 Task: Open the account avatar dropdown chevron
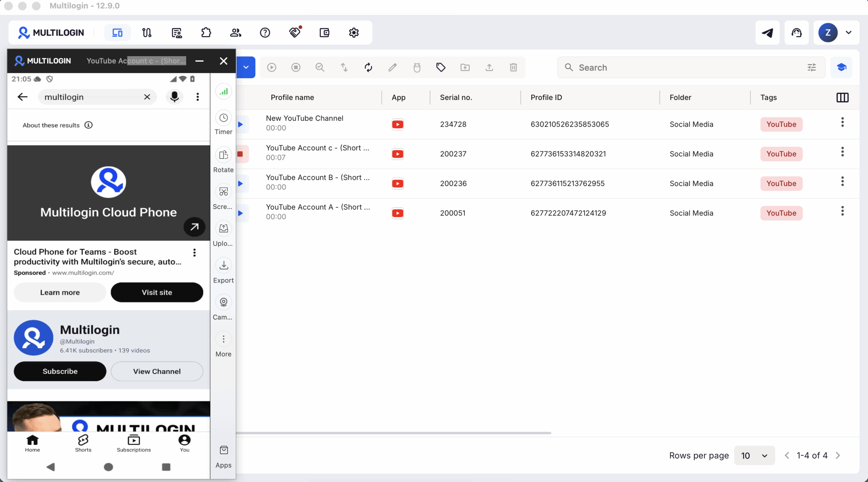click(849, 33)
